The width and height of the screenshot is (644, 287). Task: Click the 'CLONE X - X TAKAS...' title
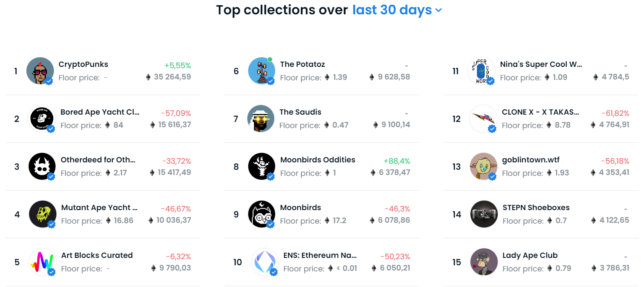pyautogui.click(x=540, y=112)
